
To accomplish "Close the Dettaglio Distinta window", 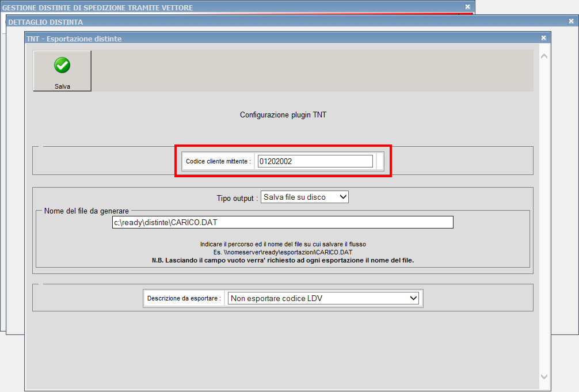I will point(571,22).
